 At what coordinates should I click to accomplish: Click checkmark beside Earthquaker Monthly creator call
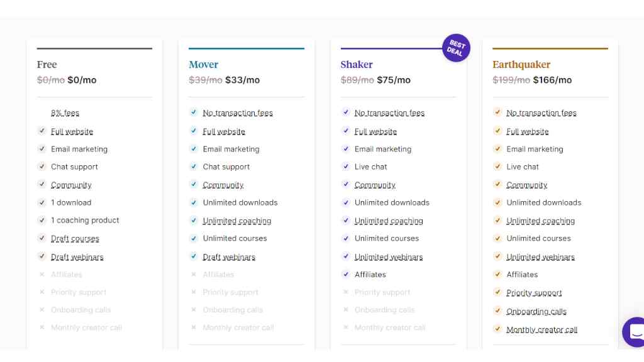(x=497, y=329)
